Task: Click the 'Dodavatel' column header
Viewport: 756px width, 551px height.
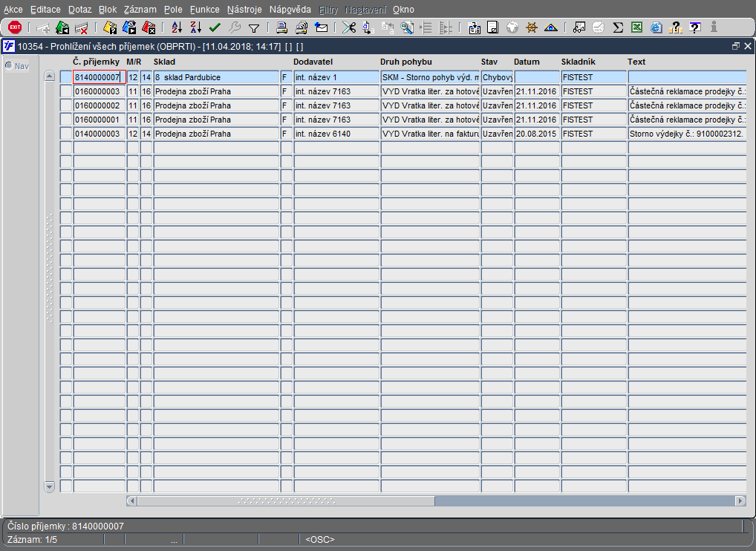Action: [313, 62]
